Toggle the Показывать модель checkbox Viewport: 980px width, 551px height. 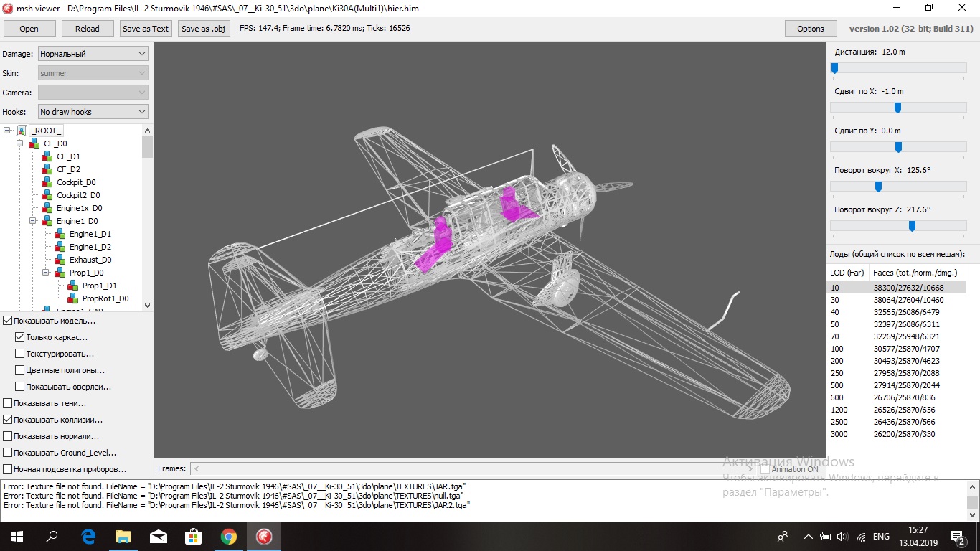point(8,321)
